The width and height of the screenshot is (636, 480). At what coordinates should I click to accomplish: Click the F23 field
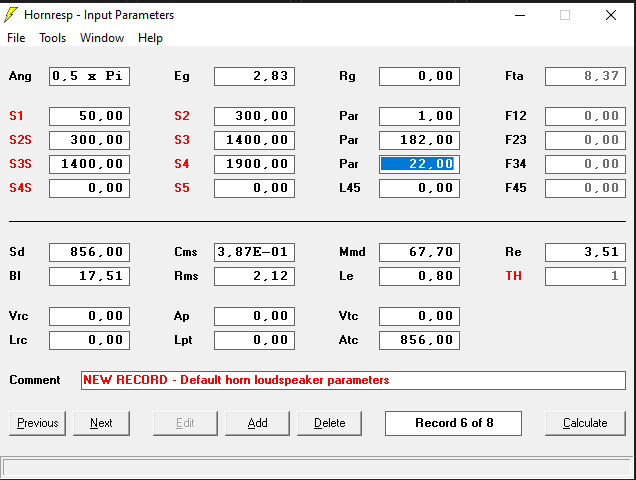pyautogui.click(x=585, y=140)
